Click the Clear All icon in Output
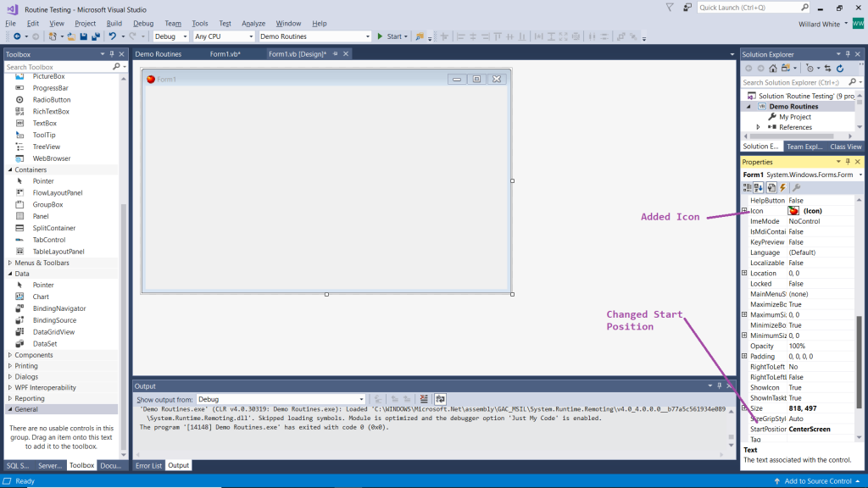Screen dimensions: 868x488 (x=424, y=399)
